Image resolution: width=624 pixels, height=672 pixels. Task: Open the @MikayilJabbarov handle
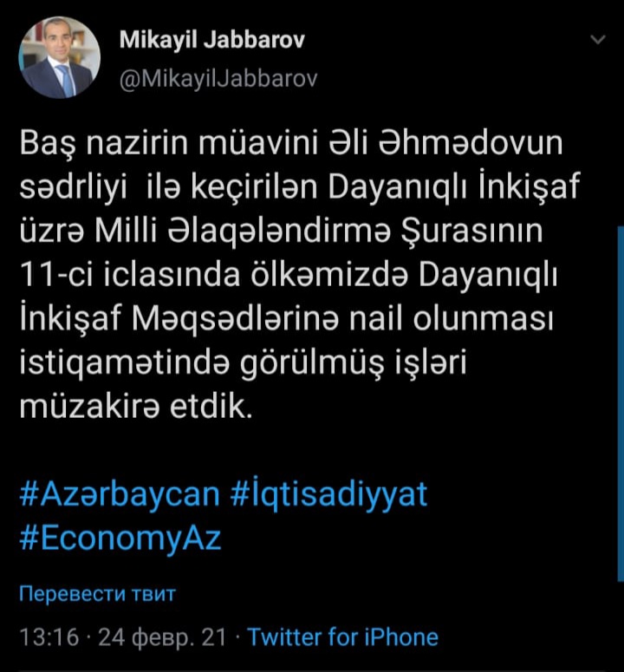click(218, 79)
